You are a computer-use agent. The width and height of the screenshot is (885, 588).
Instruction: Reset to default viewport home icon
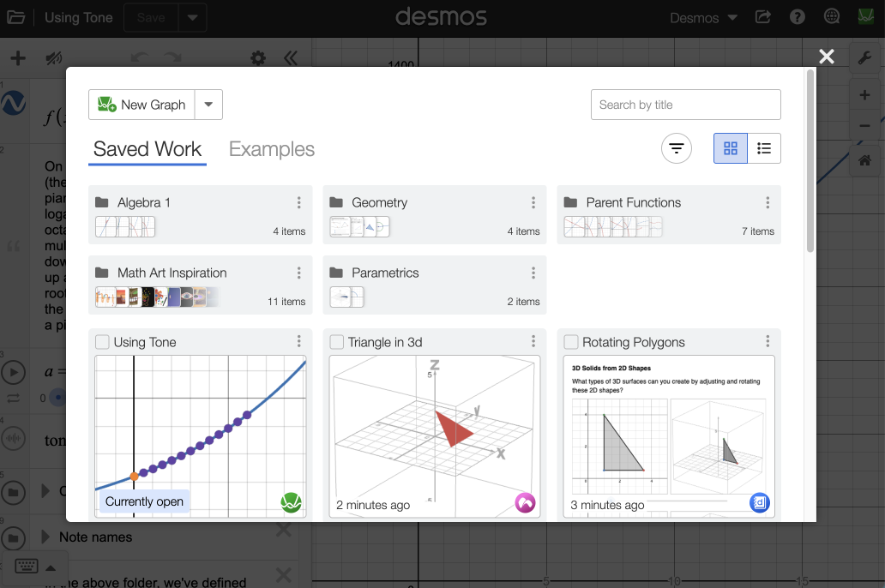pyautogui.click(x=864, y=161)
